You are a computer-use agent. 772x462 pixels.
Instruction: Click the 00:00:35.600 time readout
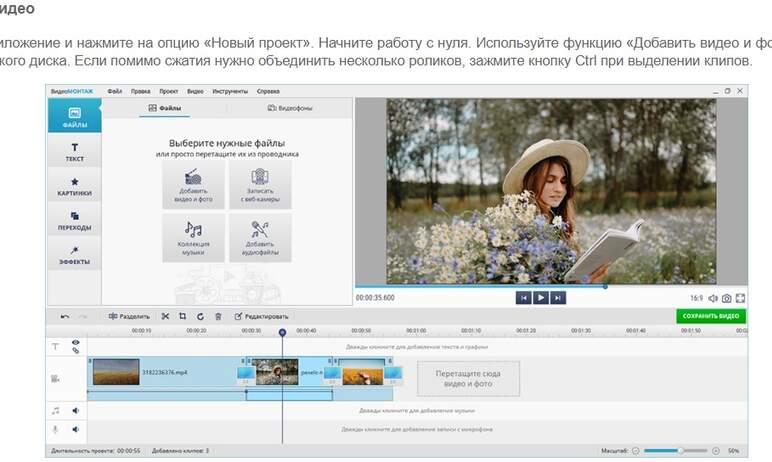pyautogui.click(x=375, y=297)
